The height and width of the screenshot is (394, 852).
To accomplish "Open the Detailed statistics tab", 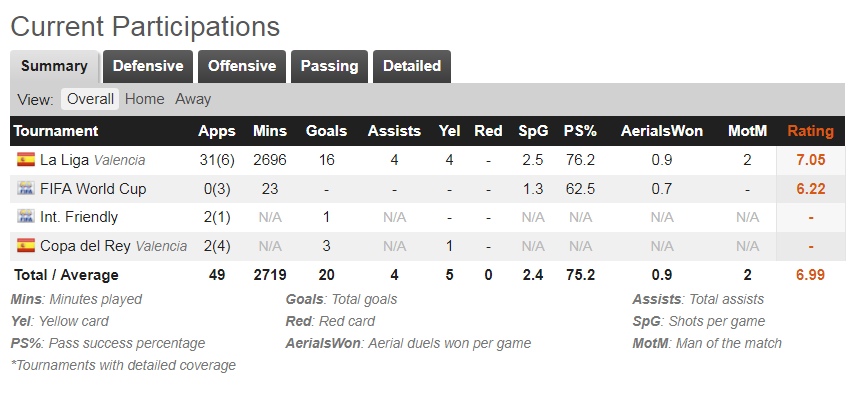I will pos(412,66).
